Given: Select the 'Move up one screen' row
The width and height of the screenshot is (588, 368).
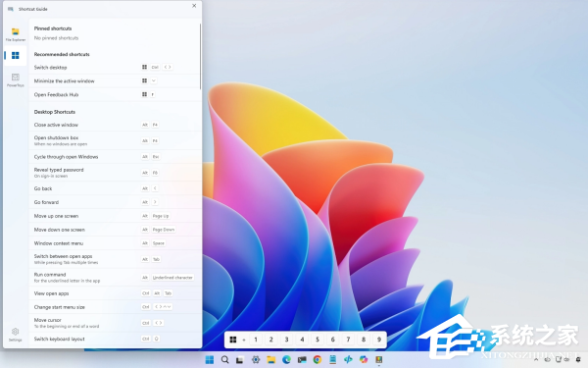Looking at the screenshot, I should (115, 216).
